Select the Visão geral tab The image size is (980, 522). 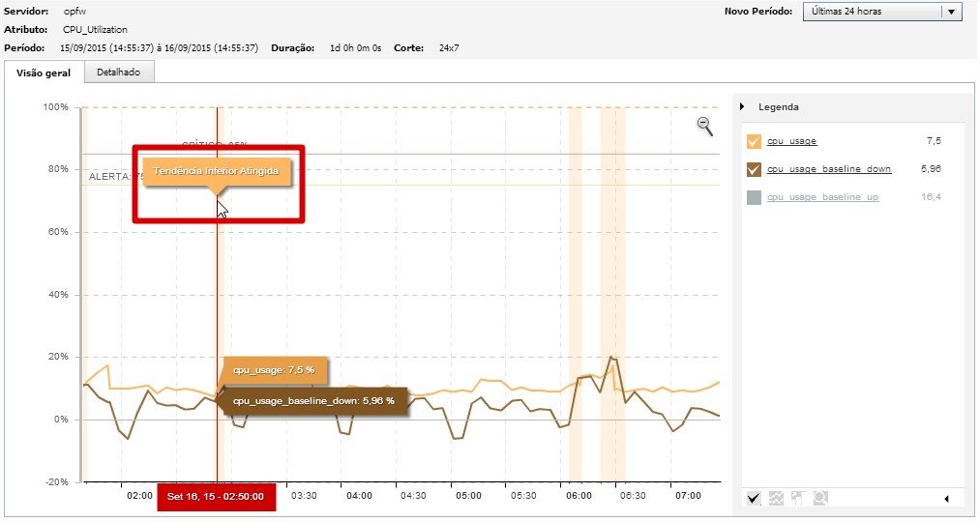(x=44, y=72)
